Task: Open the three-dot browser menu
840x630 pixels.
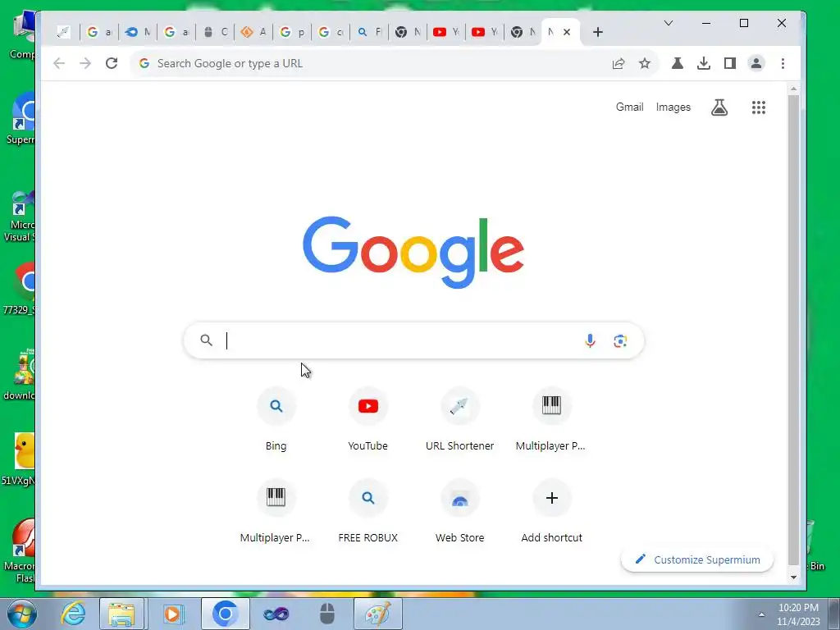Action: 783,63
